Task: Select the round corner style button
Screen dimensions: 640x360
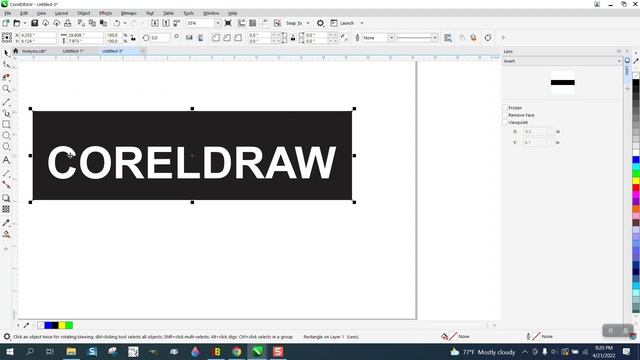Action: [x=216, y=38]
